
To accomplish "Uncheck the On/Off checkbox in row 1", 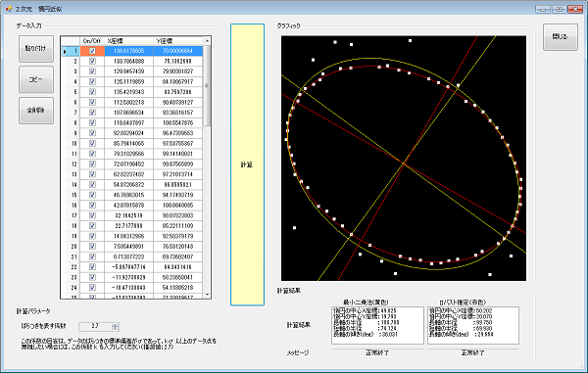I will tap(92, 51).
